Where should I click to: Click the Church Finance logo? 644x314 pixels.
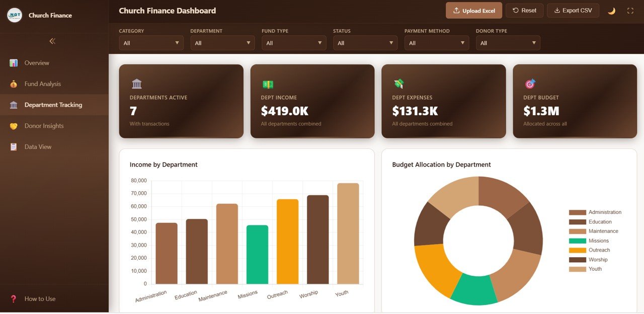point(14,15)
